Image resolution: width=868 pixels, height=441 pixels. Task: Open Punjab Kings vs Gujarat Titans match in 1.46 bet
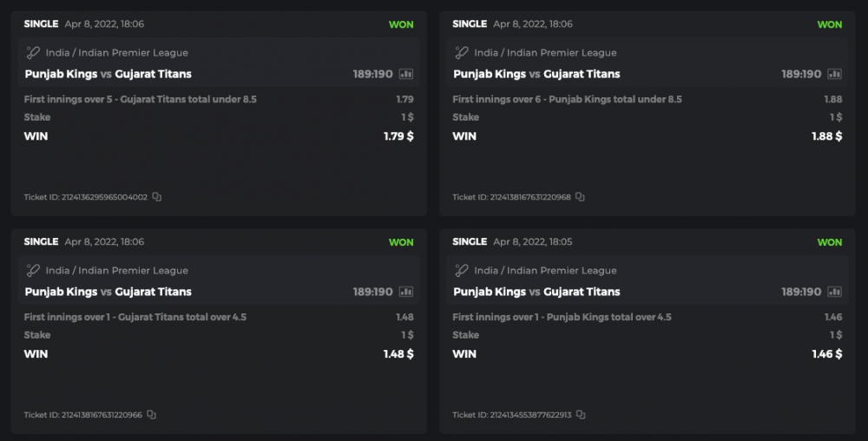tap(537, 292)
